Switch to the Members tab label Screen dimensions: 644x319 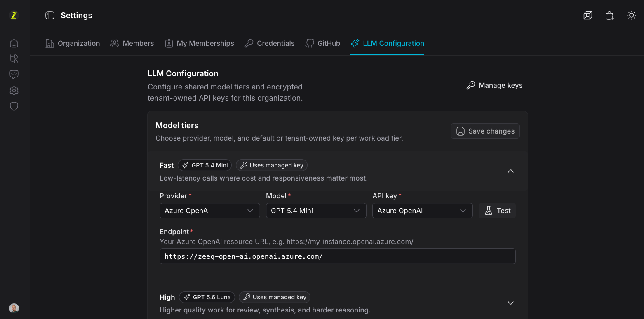click(x=138, y=43)
